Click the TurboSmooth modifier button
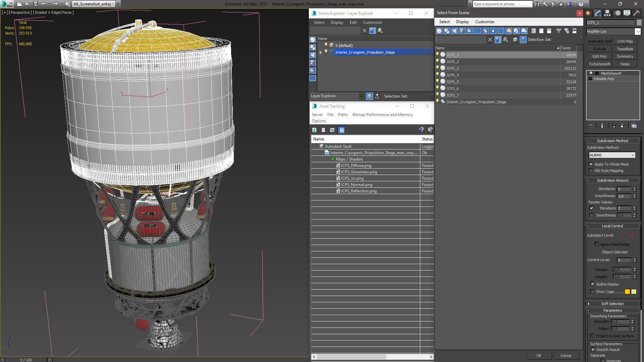 (x=599, y=64)
